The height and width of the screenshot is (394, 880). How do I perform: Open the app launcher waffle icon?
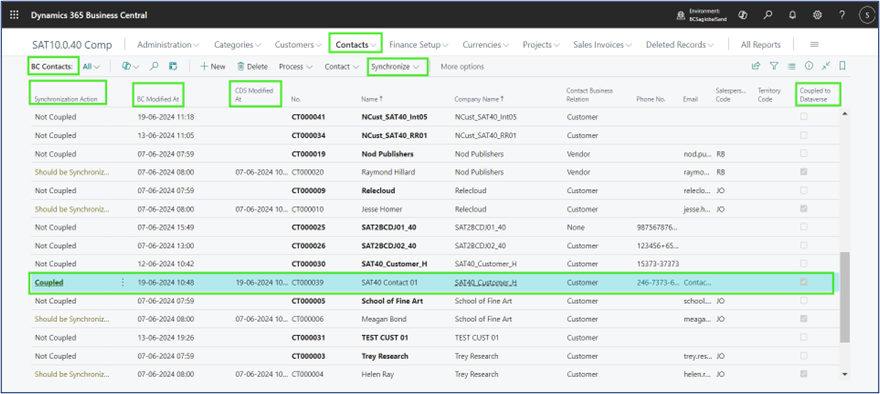click(13, 15)
